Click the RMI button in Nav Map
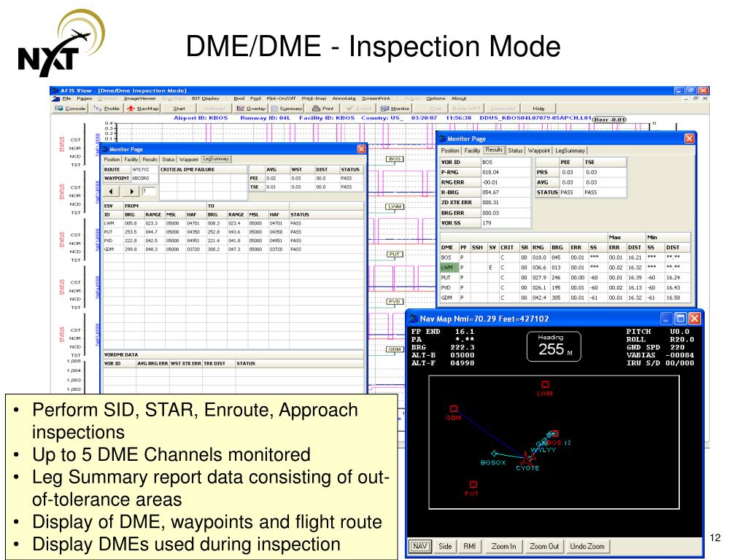 [470, 546]
